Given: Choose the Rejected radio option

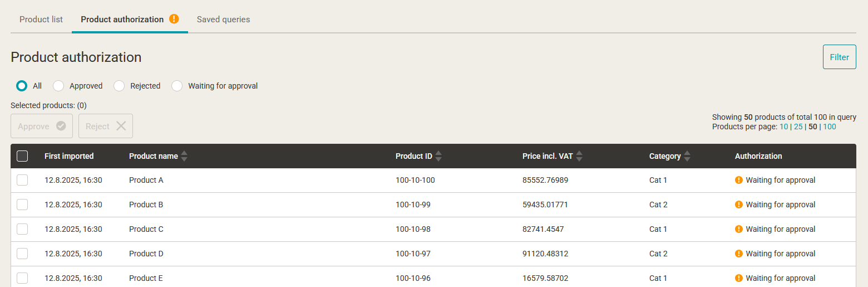Looking at the screenshot, I should (119, 86).
